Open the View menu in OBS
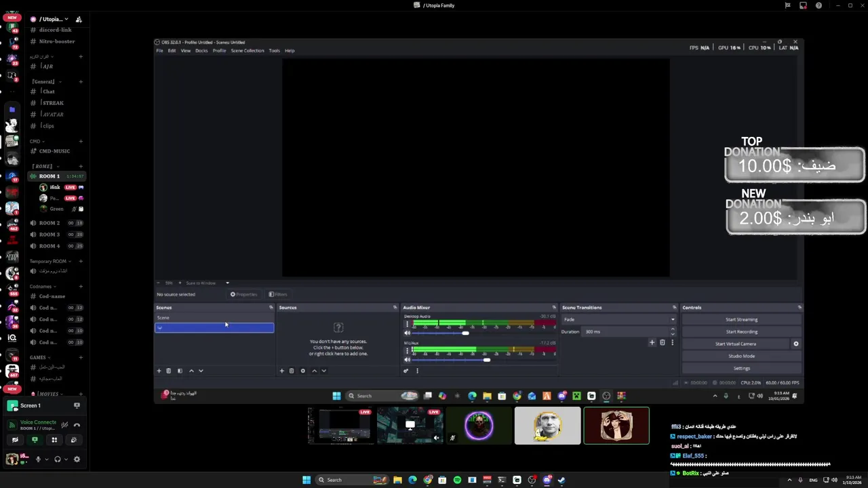This screenshot has width=868, height=488. pyautogui.click(x=185, y=51)
